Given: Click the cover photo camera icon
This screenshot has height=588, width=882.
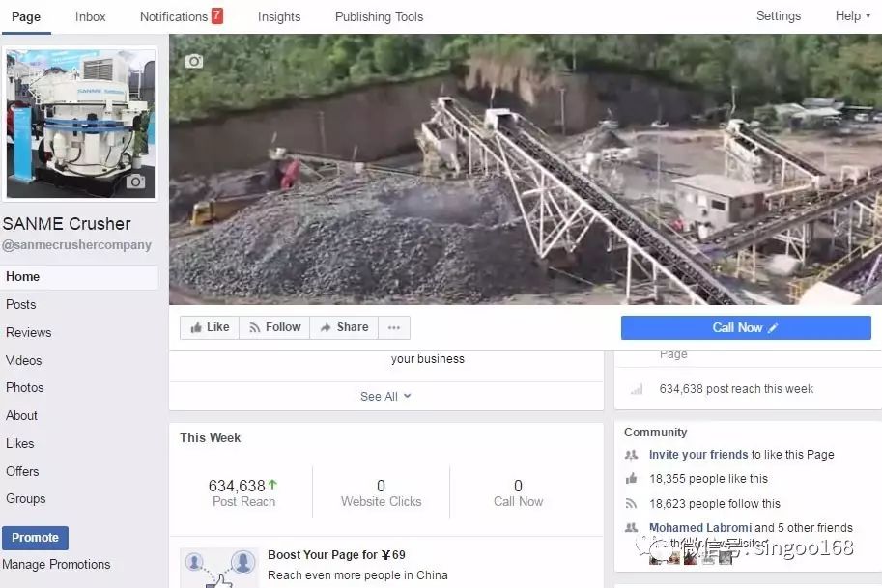Looking at the screenshot, I should pyautogui.click(x=194, y=61).
